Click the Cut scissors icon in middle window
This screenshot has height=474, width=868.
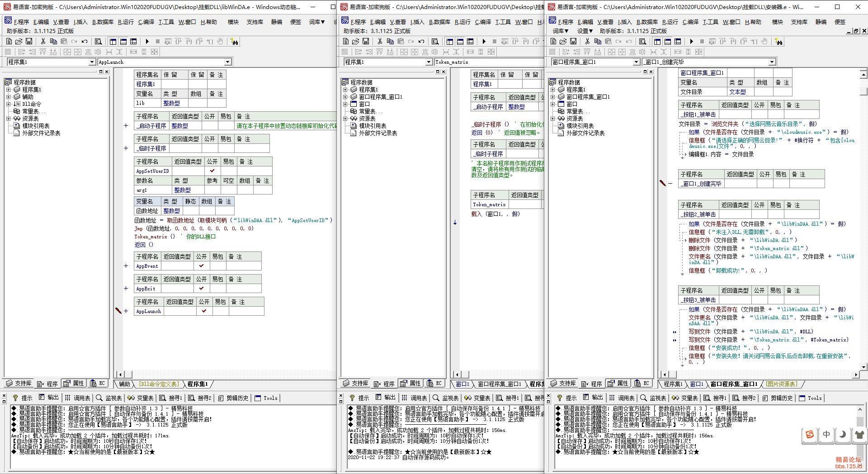point(380,42)
